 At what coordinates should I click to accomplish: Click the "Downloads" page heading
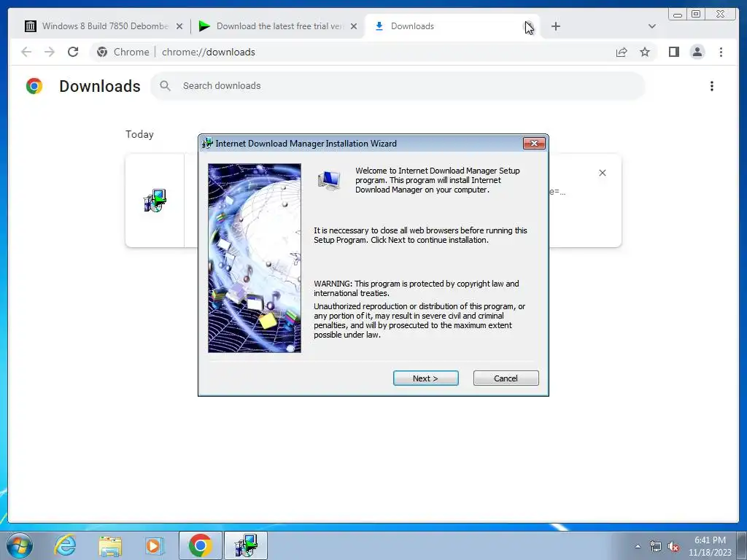pos(99,86)
